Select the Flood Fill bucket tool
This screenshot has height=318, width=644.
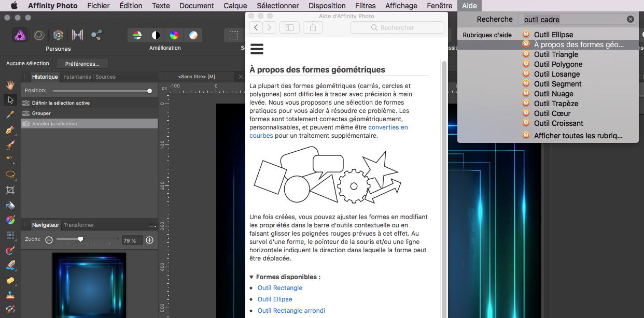point(10,205)
